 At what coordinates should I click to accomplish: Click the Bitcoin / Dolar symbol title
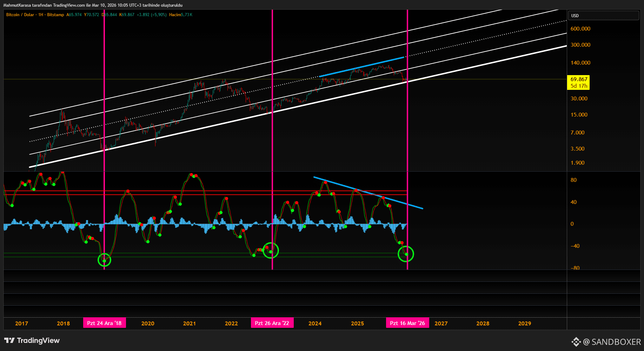click(x=20, y=15)
